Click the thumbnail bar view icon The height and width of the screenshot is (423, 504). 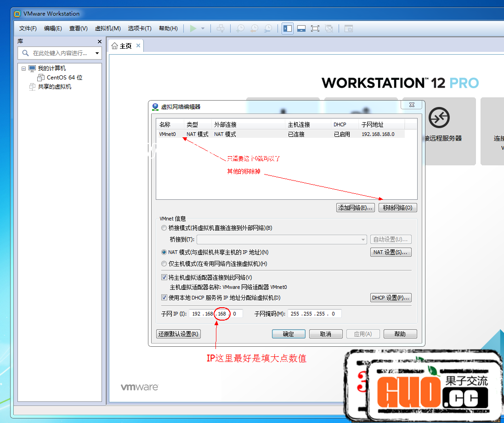pyautogui.click(x=301, y=28)
